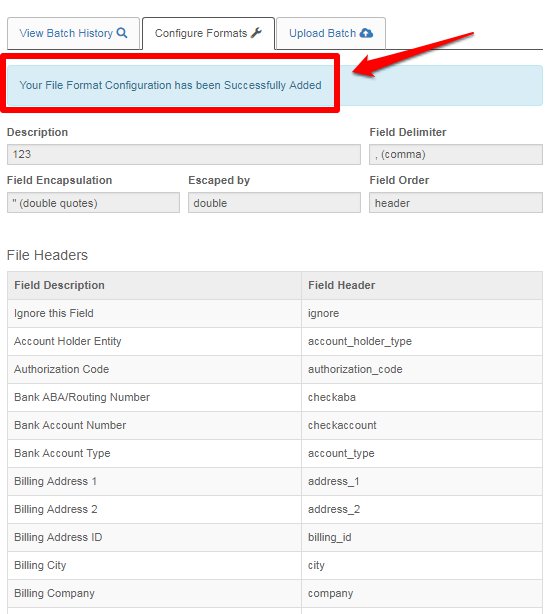Open the View Batch History tab
Image resolution: width=554 pixels, height=614 pixels.
coord(74,33)
